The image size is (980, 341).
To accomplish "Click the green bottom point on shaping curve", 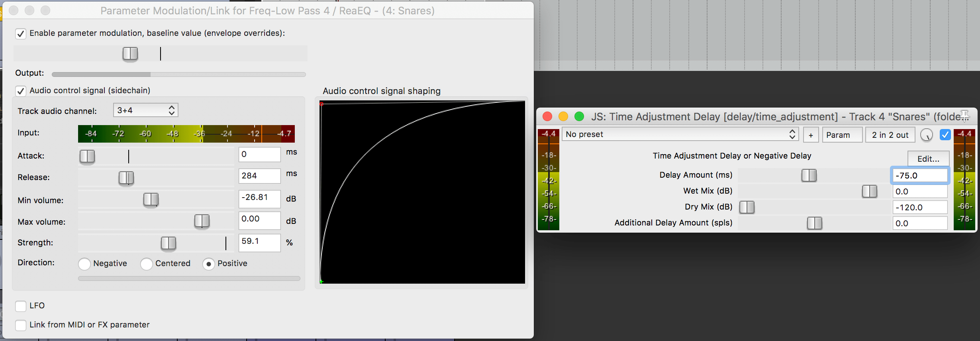I will [321, 282].
